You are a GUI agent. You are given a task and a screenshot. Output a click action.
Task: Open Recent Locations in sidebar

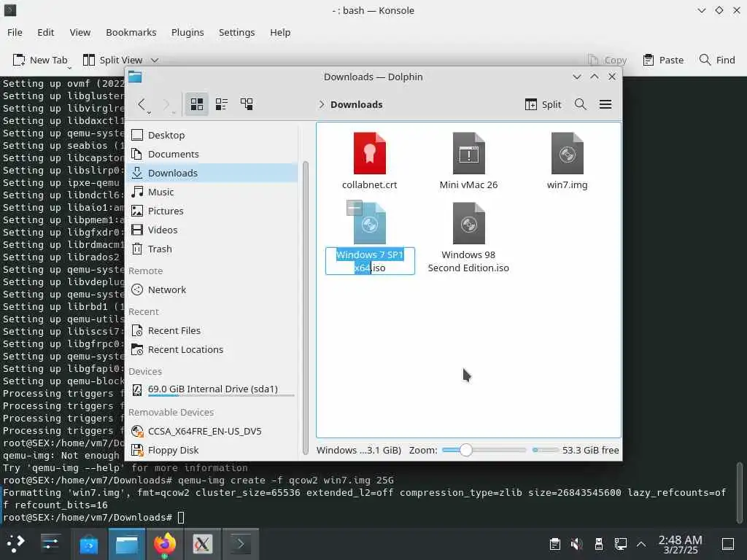click(x=212, y=350)
